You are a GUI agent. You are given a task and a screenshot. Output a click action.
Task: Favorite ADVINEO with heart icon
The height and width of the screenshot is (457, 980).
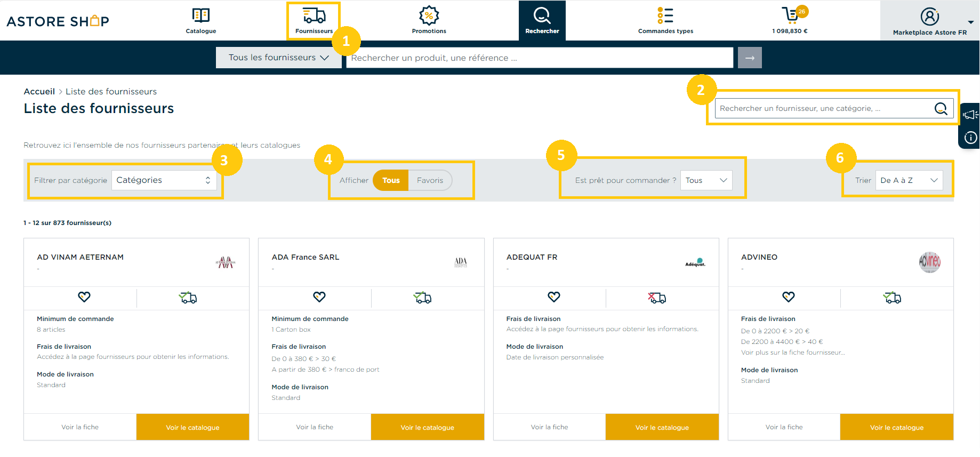click(x=789, y=297)
